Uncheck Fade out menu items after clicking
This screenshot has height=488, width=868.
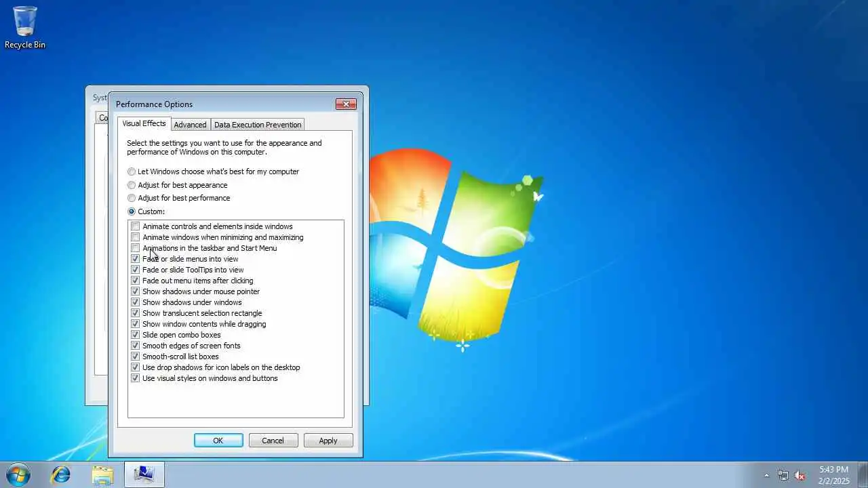[135, 281]
